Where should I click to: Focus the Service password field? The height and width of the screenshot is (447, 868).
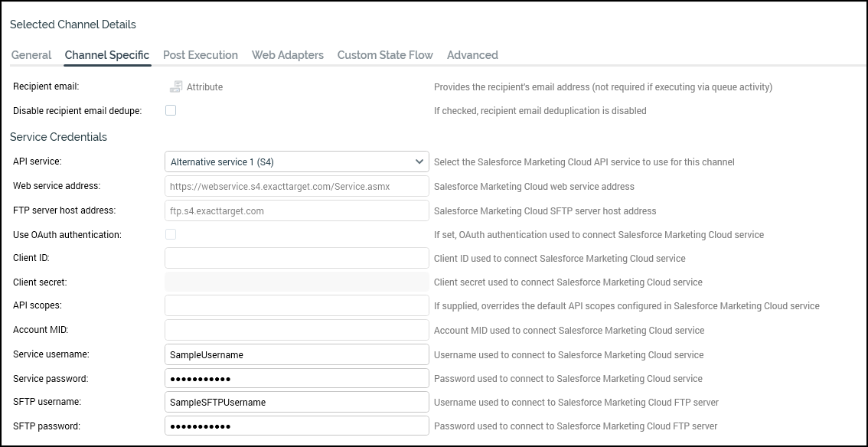296,378
